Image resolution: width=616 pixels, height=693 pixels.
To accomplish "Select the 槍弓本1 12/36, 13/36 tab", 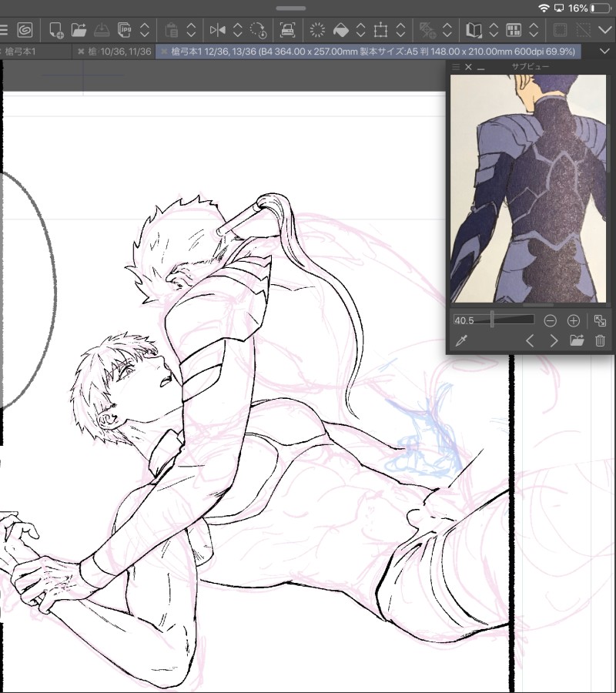I will (368, 52).
